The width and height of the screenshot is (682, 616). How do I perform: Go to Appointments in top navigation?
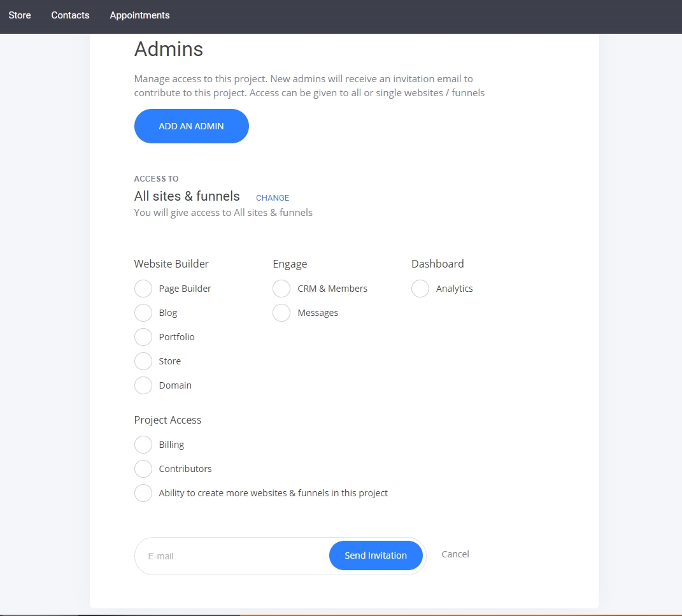[139, 15]
